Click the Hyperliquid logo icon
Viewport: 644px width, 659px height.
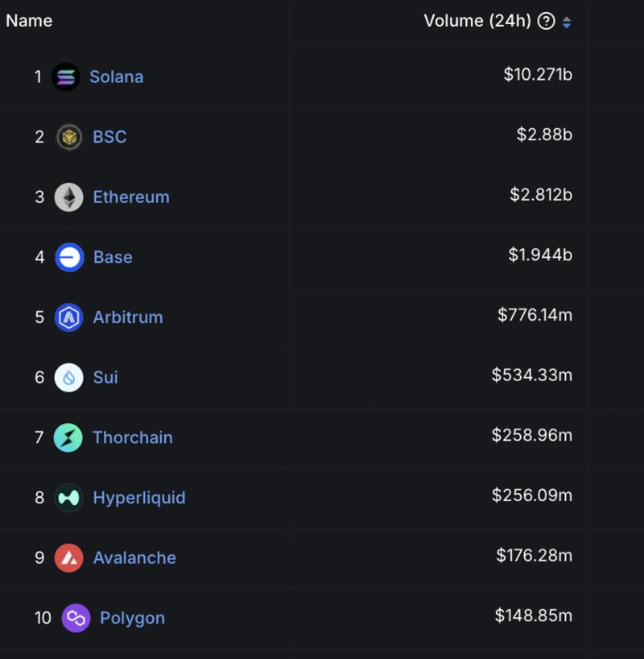pyautogui.click(x=69, y=498)
